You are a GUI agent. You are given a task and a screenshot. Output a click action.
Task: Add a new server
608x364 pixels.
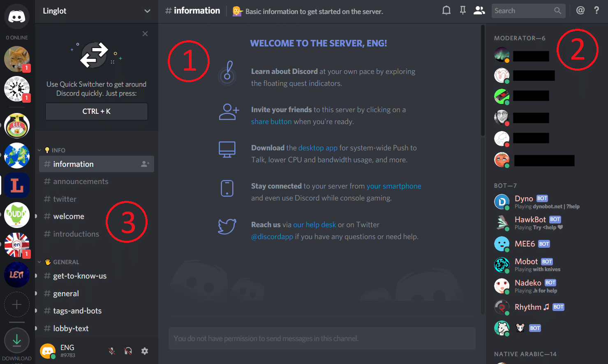[16, 304]
